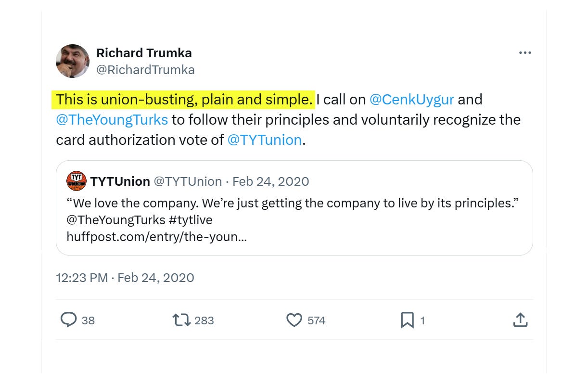Click the TYT Union avatar logo
Image resolution: width=588 pixels, height=384 pixels.
coord(77,181)
